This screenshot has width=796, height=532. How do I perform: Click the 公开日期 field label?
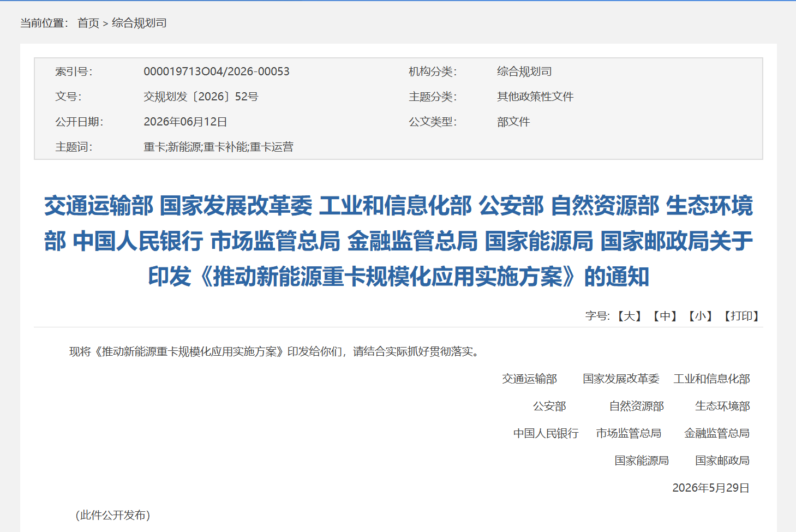tap(79, 122)
